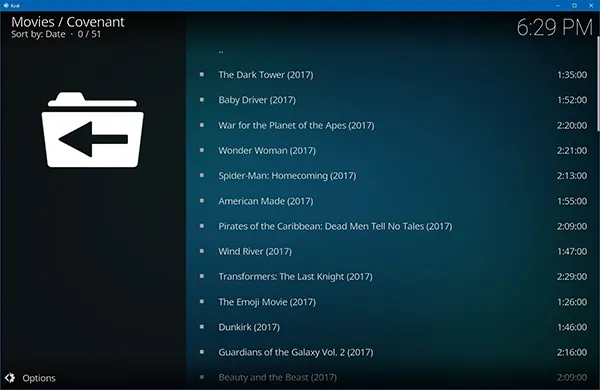Click the back folder arrow icon
The width and height of the screenshot is (600, 390).
(93, 129)
